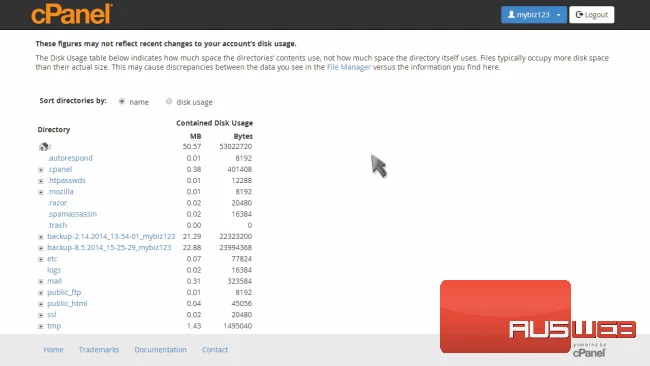Open the .spamassassin directory link
Screen dimensions: 650x366
tap(72, 214)
